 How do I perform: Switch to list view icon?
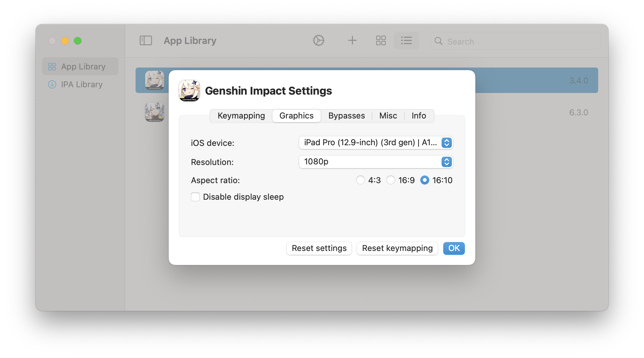click(406, 40)
